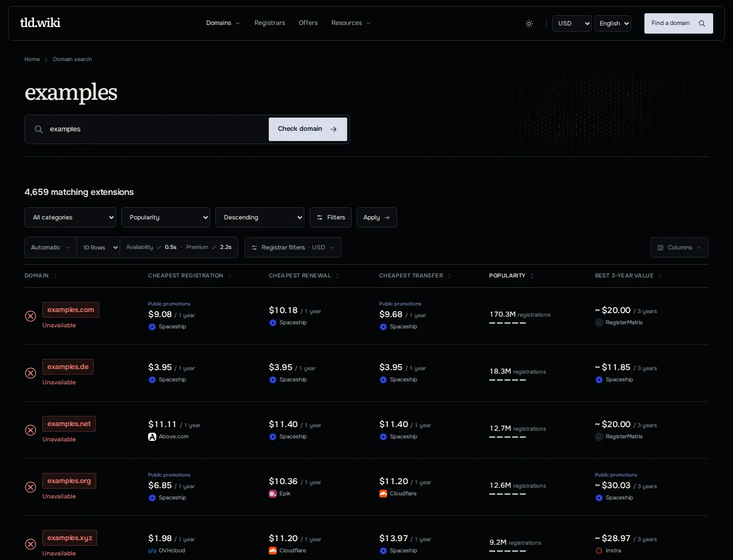Click the tld.wiki logo

point(40,22)
